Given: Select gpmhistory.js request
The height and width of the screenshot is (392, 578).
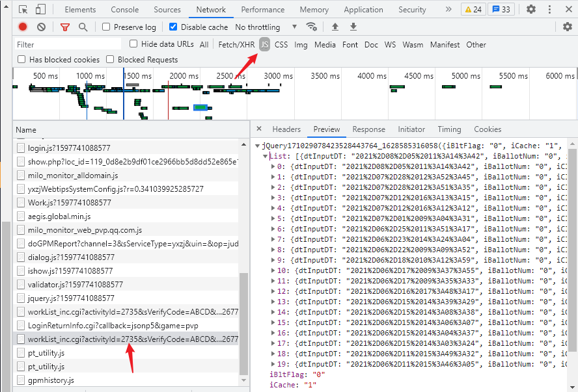Looking at the screenshot, I should pyautogui.click(x=126, y=380).
